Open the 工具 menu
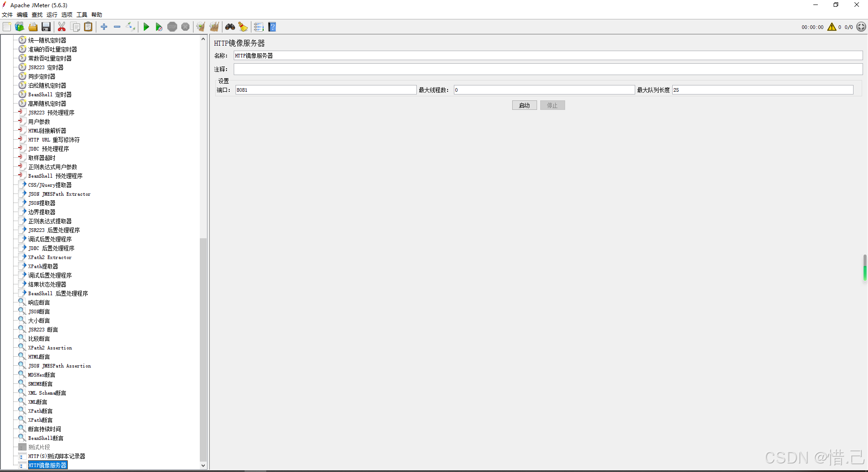This screenshot has height=472, width=868. (x=82, y=15)
